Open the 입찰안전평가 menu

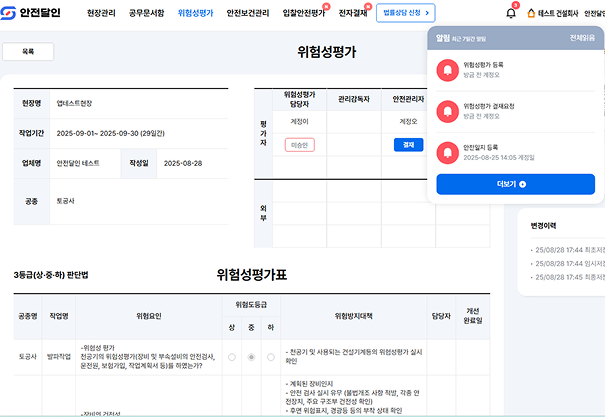coord(304,13)
